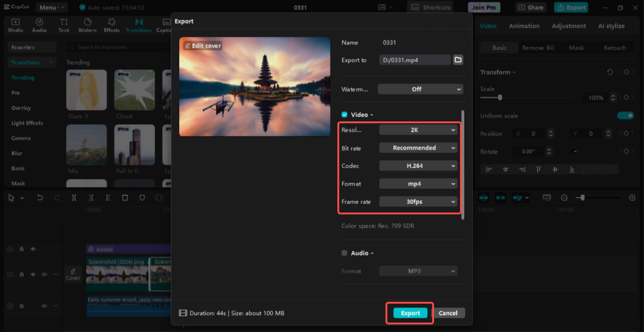Switch to the Animation tab
644x332 pixels.
click(x=524, y=26)
